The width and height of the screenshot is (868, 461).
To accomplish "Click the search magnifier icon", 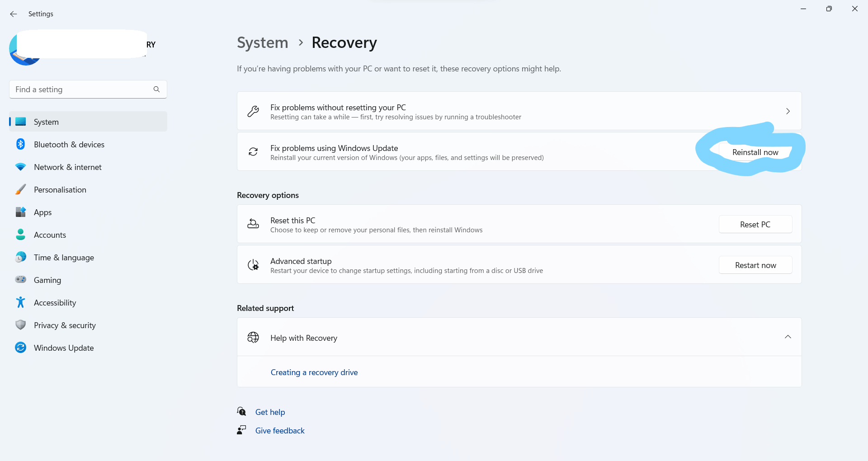I will pos(156,89).
